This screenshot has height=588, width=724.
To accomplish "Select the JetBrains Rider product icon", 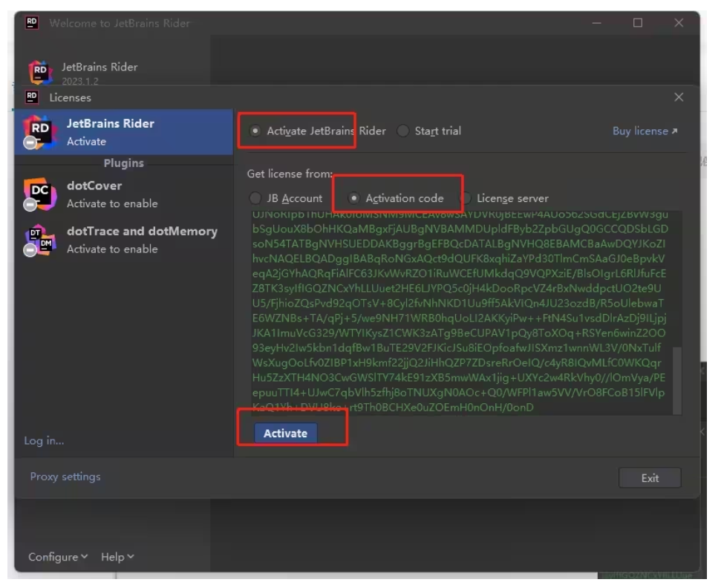I will (x=39, y=132).
